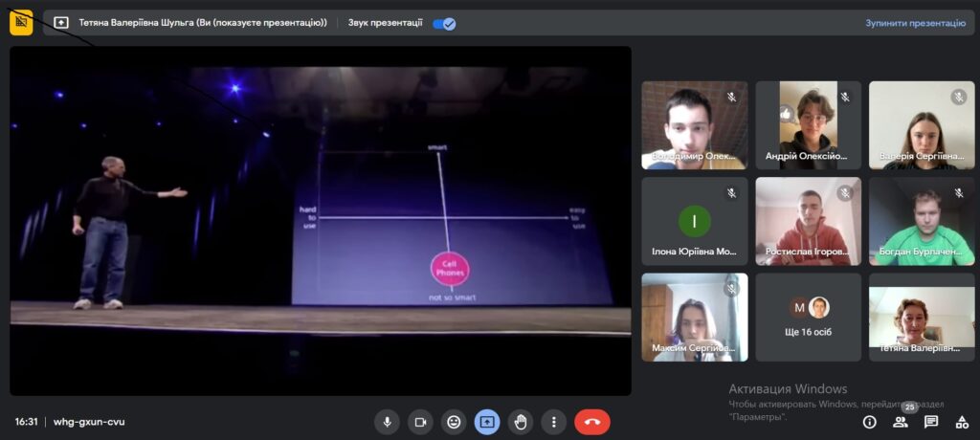The width and height of the screenshot is (980, 440).
Task: Open the three-dot more options menu
Action: point(554,423)
